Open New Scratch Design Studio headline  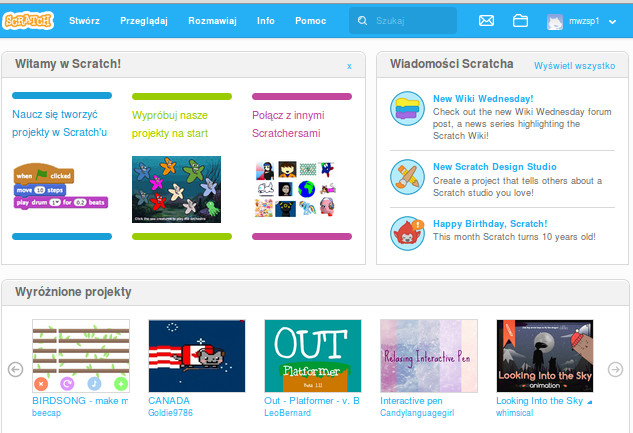(495, 167)
